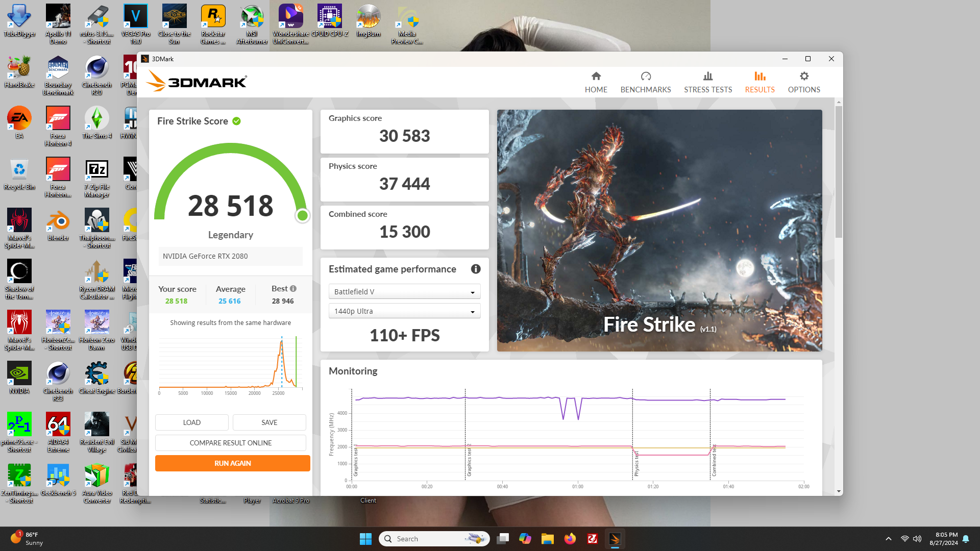Show hidden system tray icons
The width and height of the screenshot is (980, 551).
click(889, 539)
